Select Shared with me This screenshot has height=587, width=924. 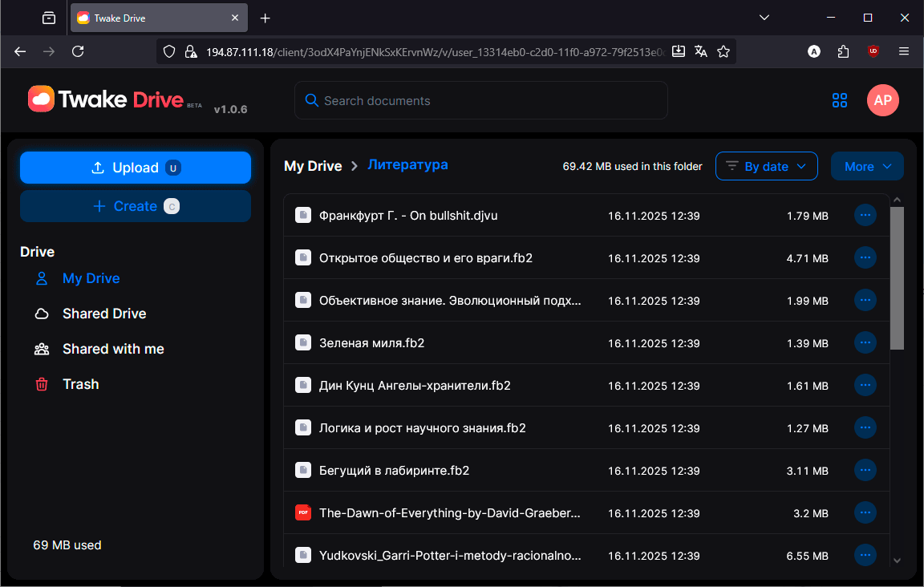pos(113,349)
